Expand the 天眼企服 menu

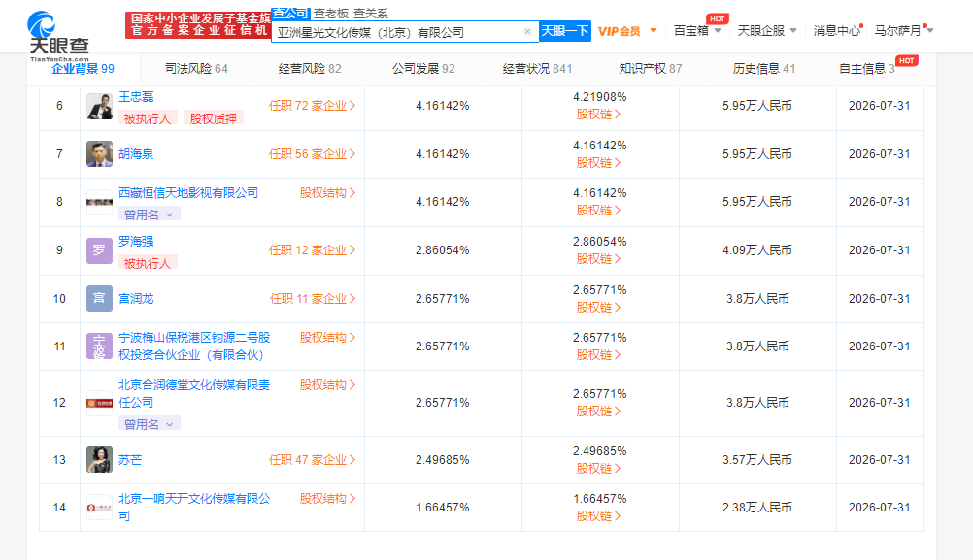coord(766,30)
